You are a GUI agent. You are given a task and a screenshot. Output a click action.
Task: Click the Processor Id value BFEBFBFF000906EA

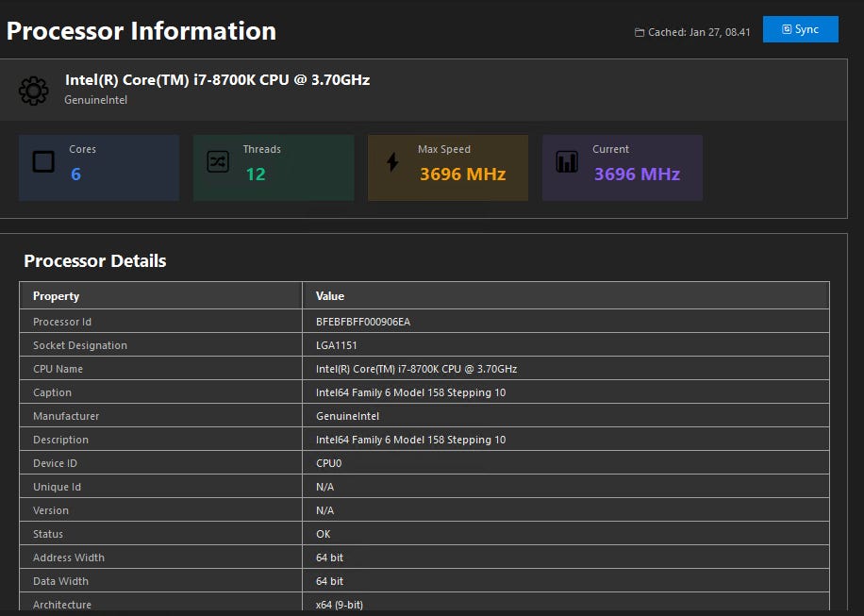[363, 322]
